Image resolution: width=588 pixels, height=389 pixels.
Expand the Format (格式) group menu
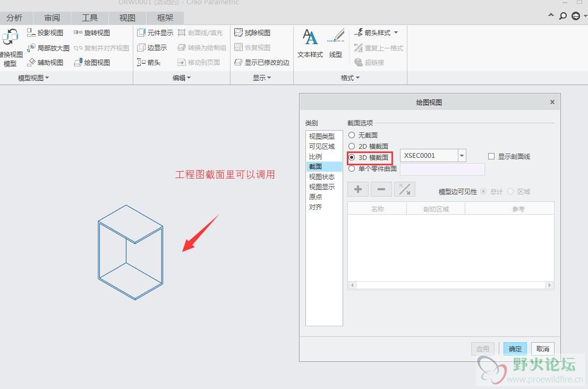[350, 78]
